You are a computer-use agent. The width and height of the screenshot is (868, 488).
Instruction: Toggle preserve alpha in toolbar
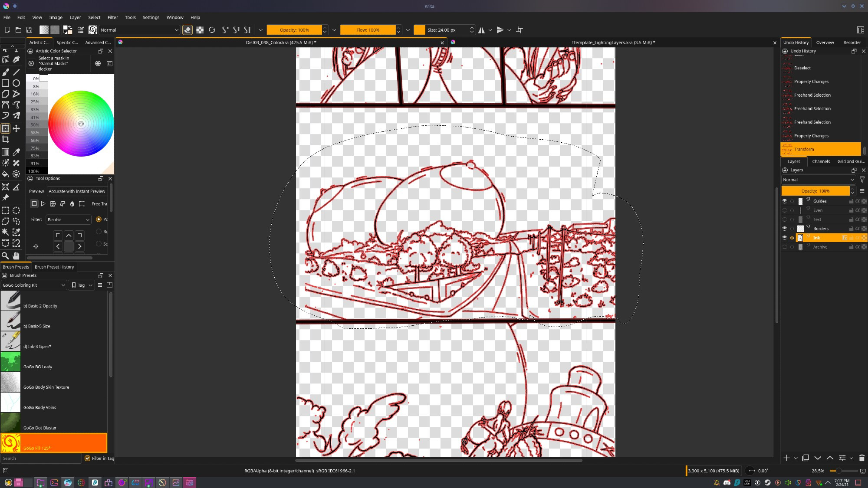click(x=200, y=30)
